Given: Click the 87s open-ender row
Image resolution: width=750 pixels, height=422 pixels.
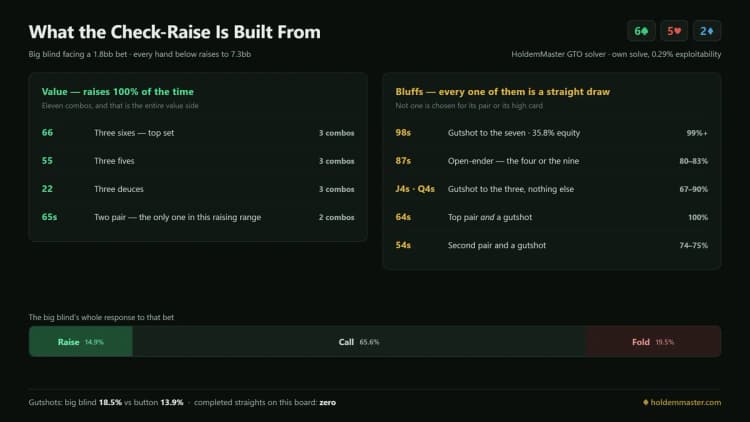Looking at the screenshot, I should click(x=551, y=161).
